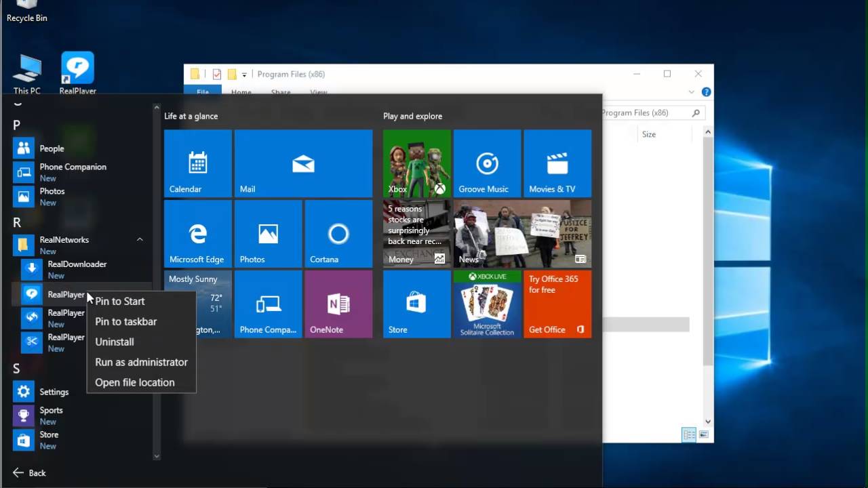868x488 pixels.
Task: Open the Photos tile
Action: (268, 234)
